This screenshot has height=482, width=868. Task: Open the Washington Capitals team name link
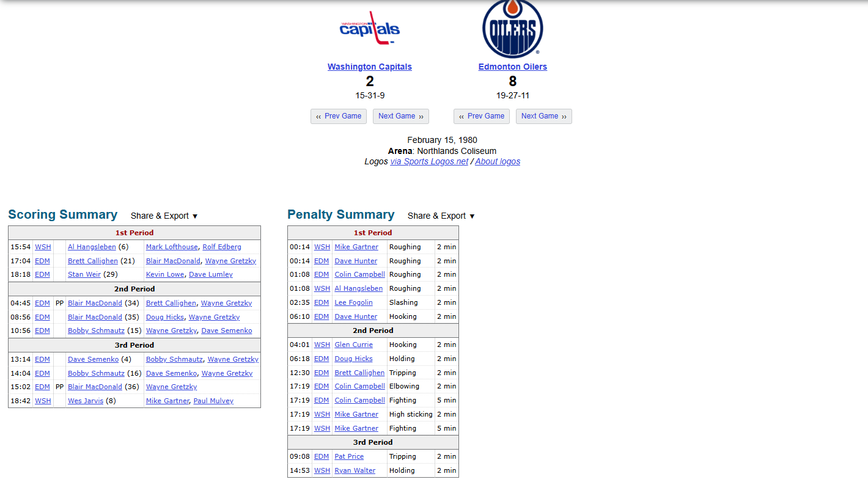[370, 67]
